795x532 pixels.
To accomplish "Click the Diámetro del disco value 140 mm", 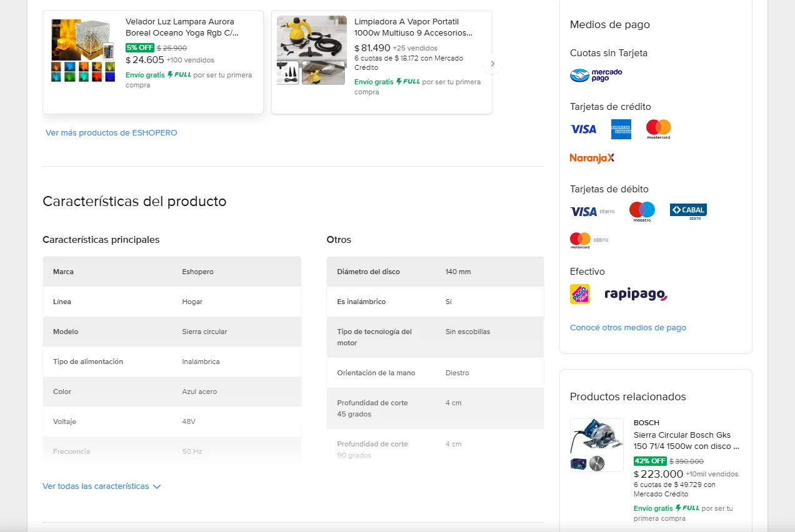I will pyautogui.click(x=458, y=272).
